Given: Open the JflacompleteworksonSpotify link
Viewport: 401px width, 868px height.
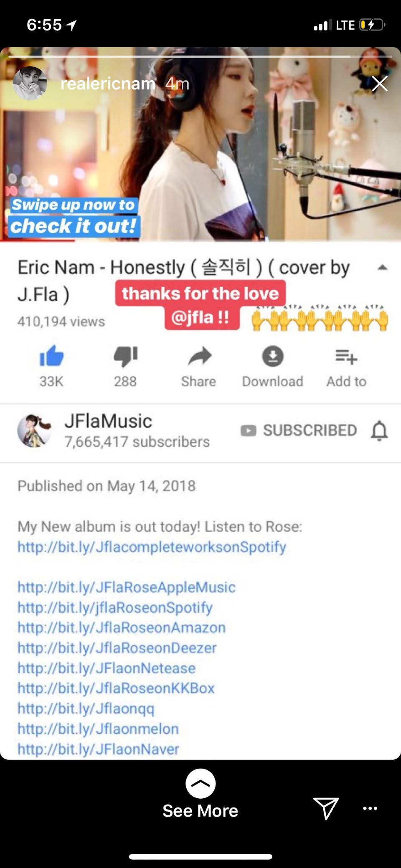Looking at the screenshot, I should click(x=152, y=547).
